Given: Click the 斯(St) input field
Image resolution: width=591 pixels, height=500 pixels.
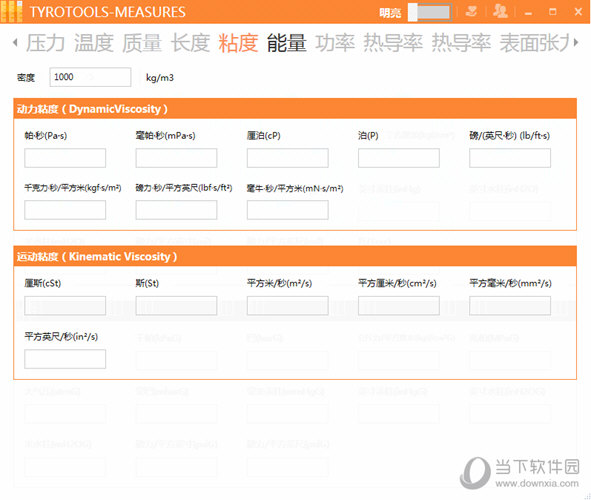Looking at the screenshot, I should click(176, 306).
